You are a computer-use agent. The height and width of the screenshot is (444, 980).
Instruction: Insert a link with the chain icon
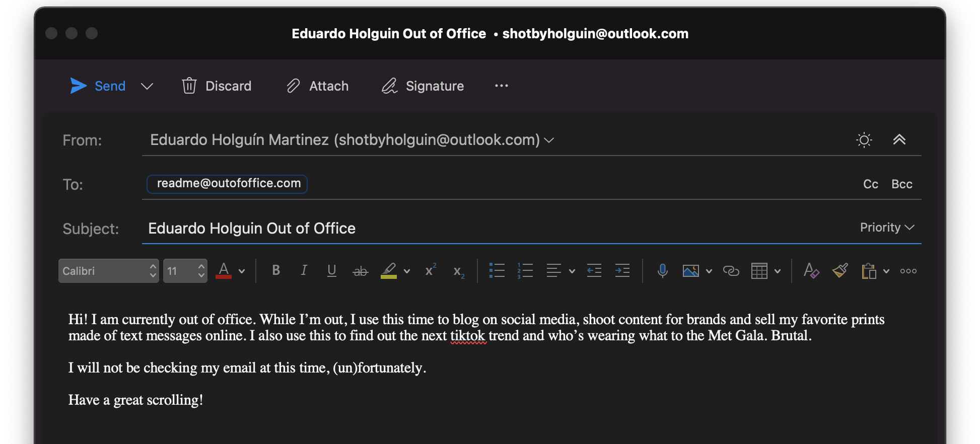(731, 271)
